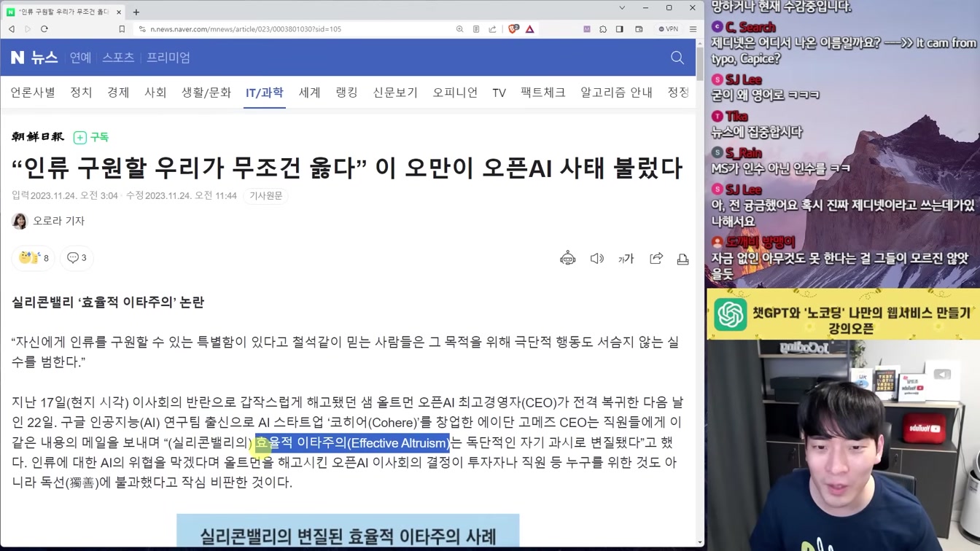Print the article with the printer icon

(x=682, y=259)
